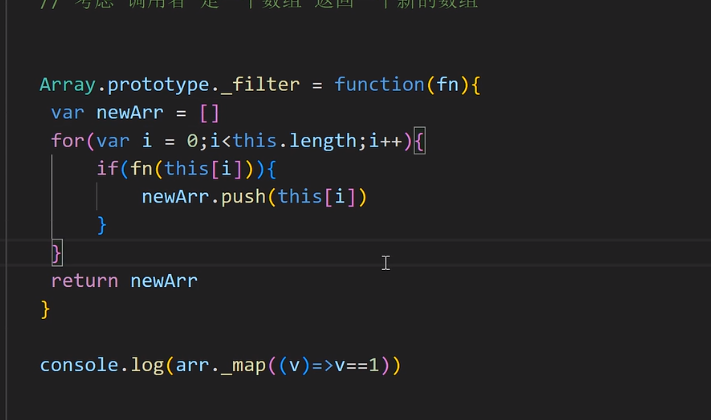This screenshot has width=711, height=420.
Task: Click the 'return' keyword
Action: pos(85,281)
